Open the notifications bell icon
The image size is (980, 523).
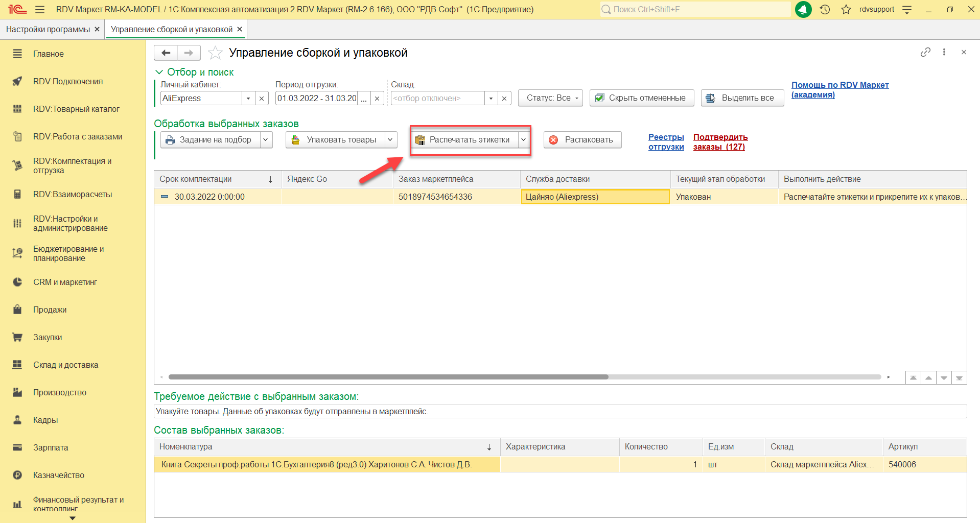click(803, 9)
